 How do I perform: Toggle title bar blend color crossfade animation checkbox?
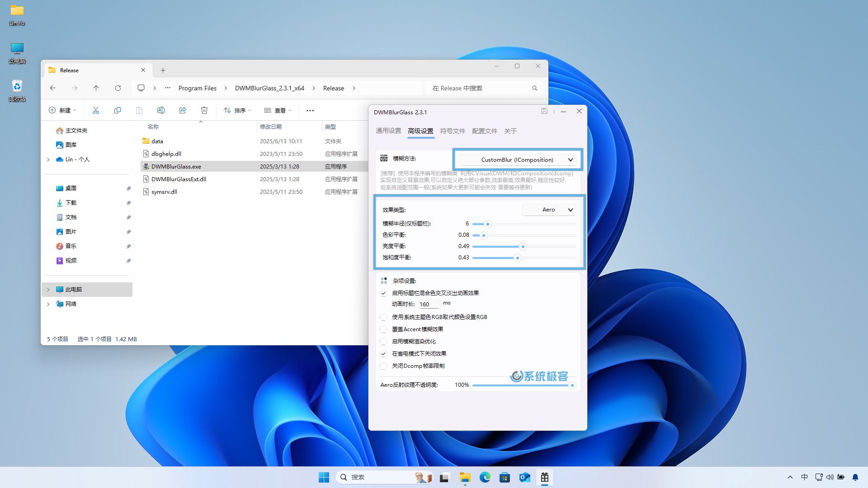click(383, 293)
